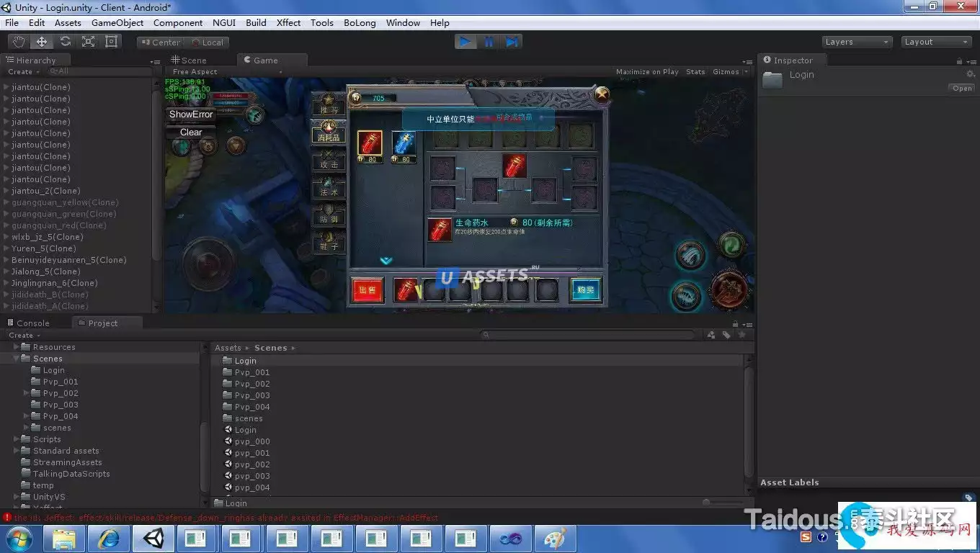Click the red sell button in shop
The image size is (980, 553).
point(367,290)
